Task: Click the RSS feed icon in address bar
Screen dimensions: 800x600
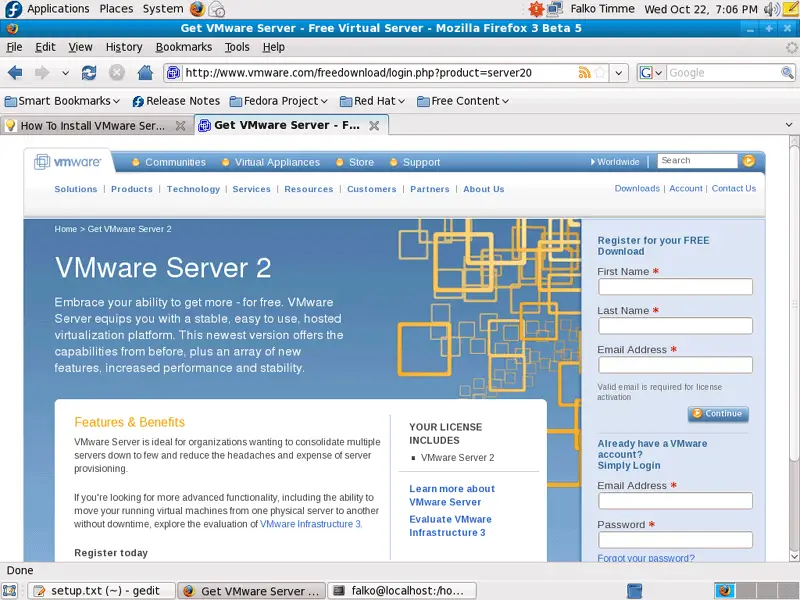Action: (584, 73)
